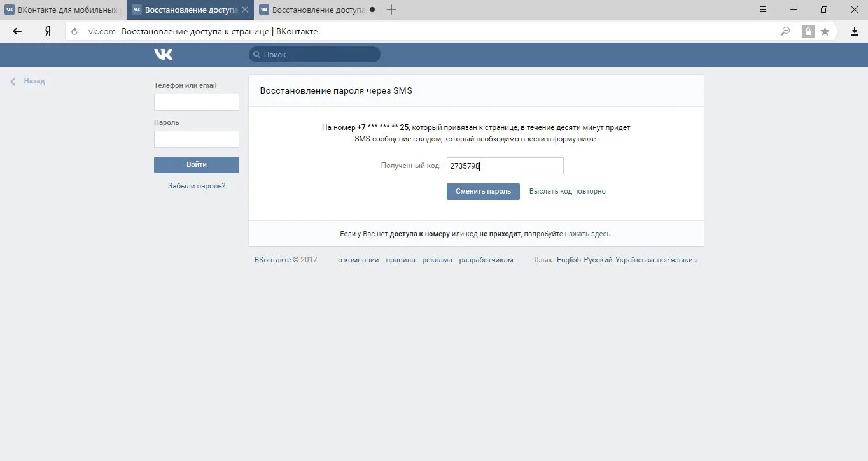Open the address bar key icon
Screen dimensions: 868x461
pos(785,31)
